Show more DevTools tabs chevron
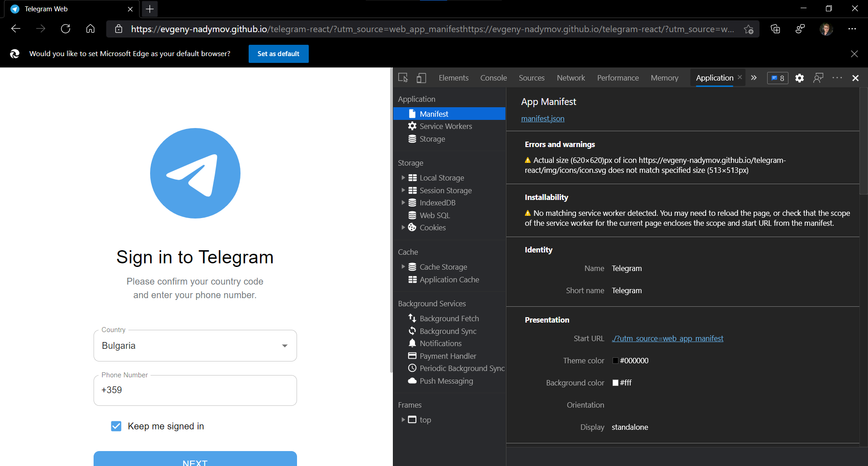The height and width of the screenshot is (466, 868). (x=754, y=78)
